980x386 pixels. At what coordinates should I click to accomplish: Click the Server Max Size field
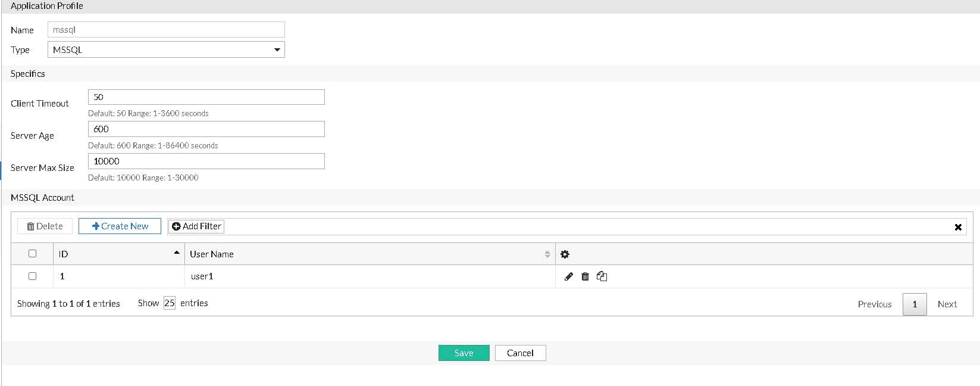[x=206, y=161]
